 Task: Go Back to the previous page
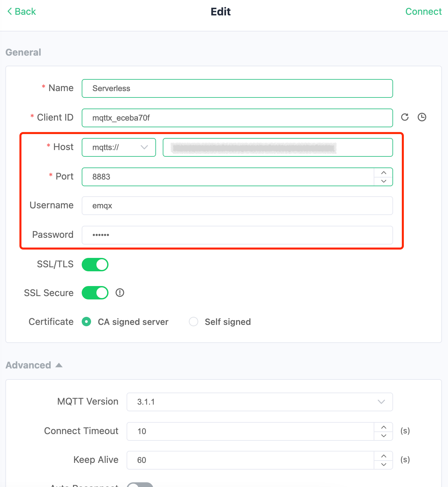tap(22, 12)
